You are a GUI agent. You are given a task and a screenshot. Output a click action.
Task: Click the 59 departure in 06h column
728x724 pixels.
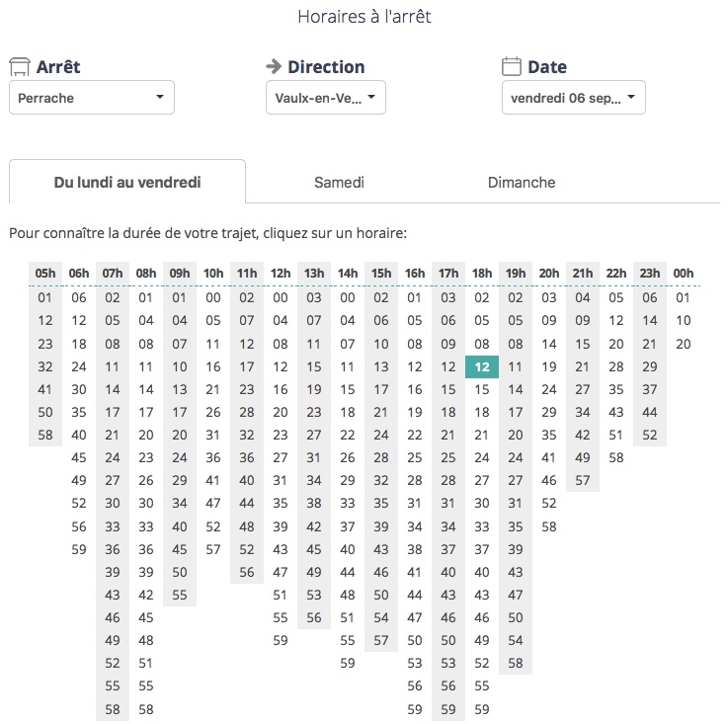(79, 550)
